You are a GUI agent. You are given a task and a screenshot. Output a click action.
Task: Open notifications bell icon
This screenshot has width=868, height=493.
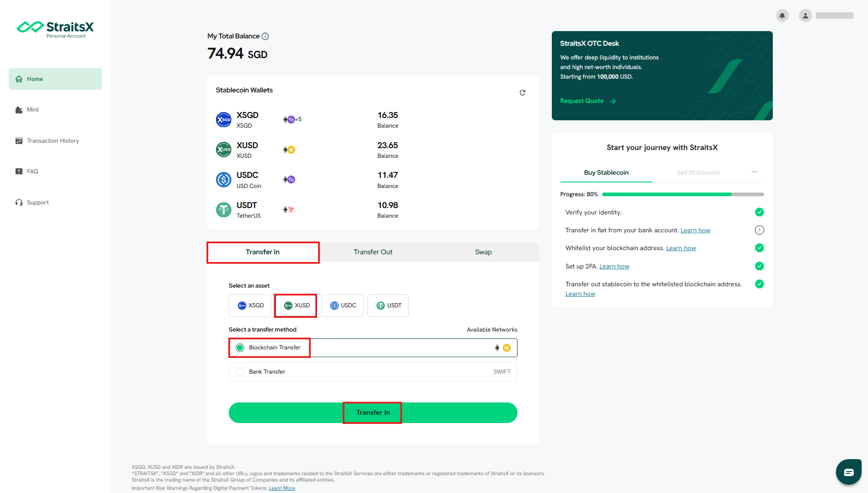point(782,16)
